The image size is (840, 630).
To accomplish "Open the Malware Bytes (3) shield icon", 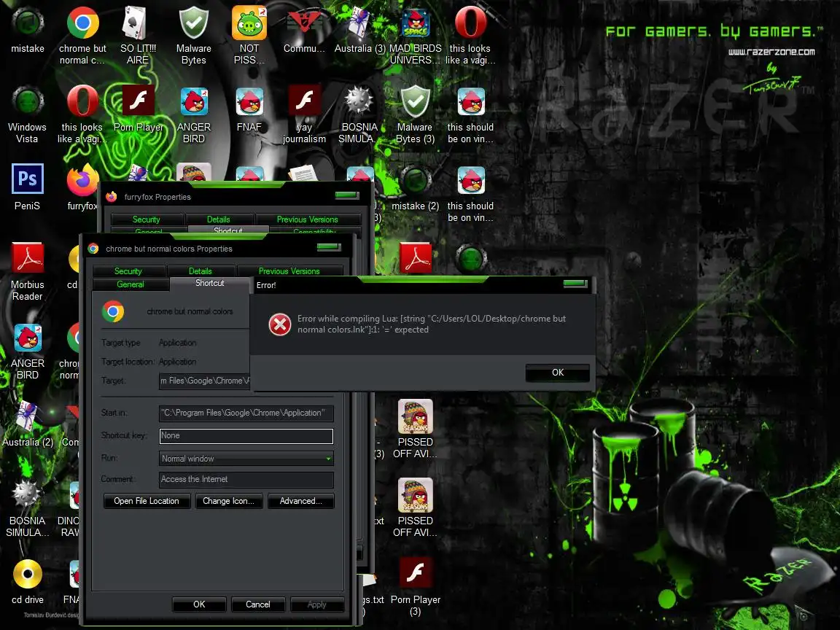I will click(x=415, y=114).
